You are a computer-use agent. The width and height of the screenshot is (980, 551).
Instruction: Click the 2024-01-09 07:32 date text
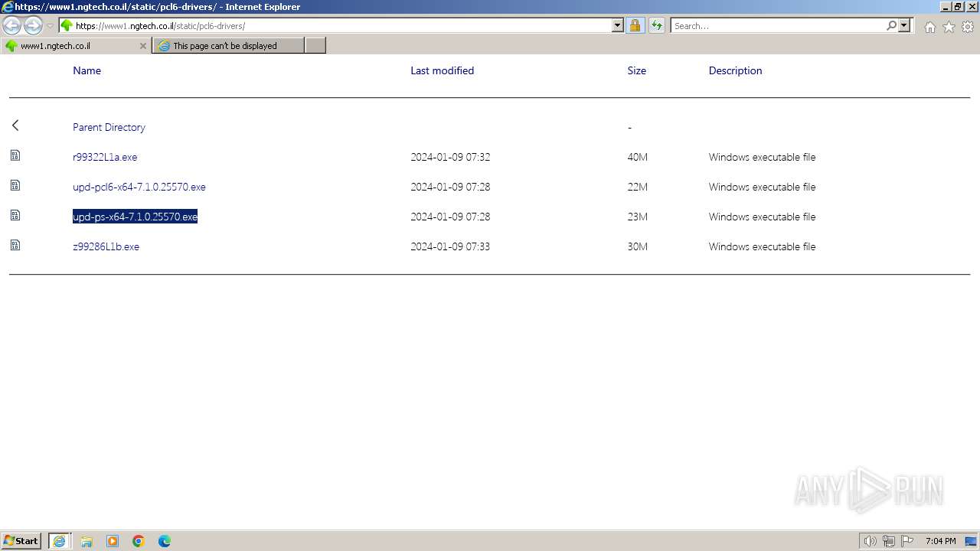tap(450, 157)
